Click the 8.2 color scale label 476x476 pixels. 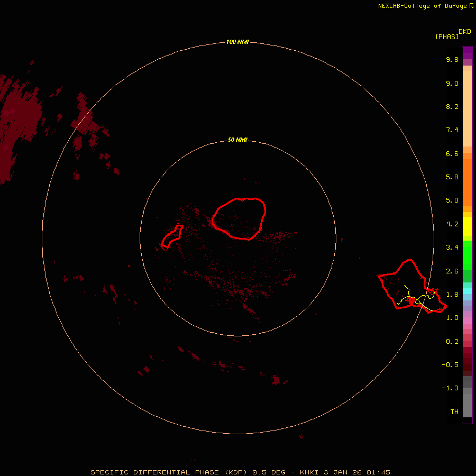pyautogui.click(x=452, y=106)
